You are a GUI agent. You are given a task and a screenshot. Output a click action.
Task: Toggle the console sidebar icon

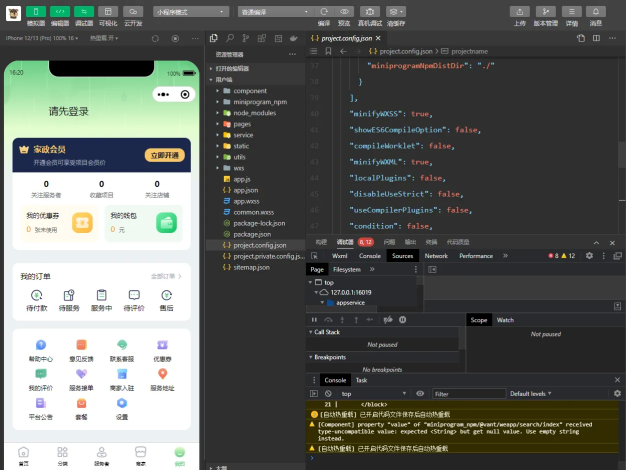(x=314, y=394)
